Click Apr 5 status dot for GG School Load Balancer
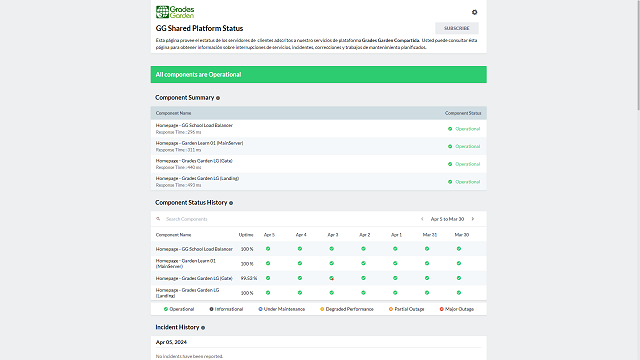 [268, 249]
